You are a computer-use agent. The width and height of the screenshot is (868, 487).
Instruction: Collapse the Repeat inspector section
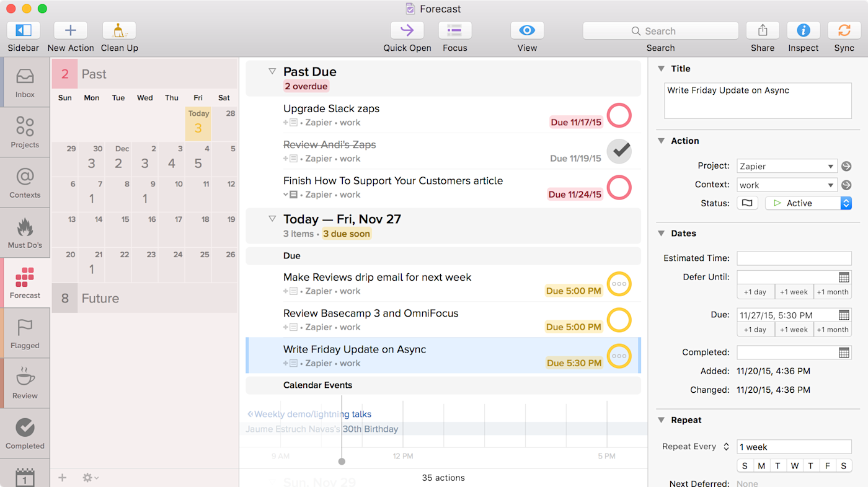click(x=661, y=420)
